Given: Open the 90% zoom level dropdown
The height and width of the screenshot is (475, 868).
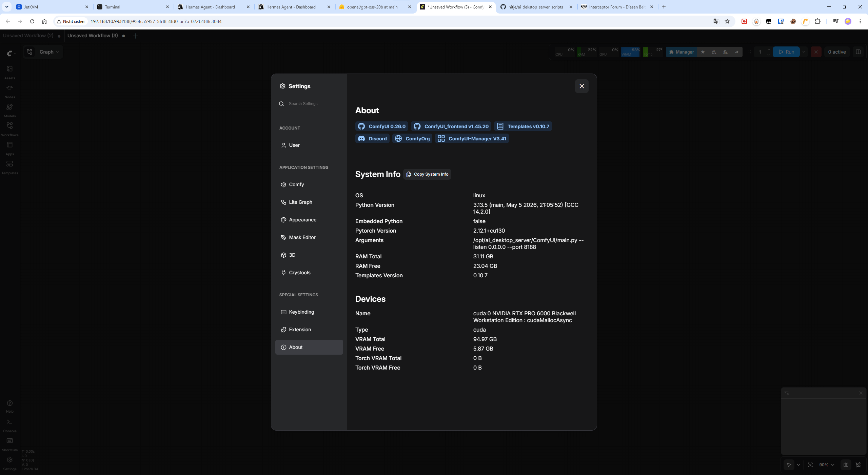Looking at the screenshot, I should pos(827,465).
